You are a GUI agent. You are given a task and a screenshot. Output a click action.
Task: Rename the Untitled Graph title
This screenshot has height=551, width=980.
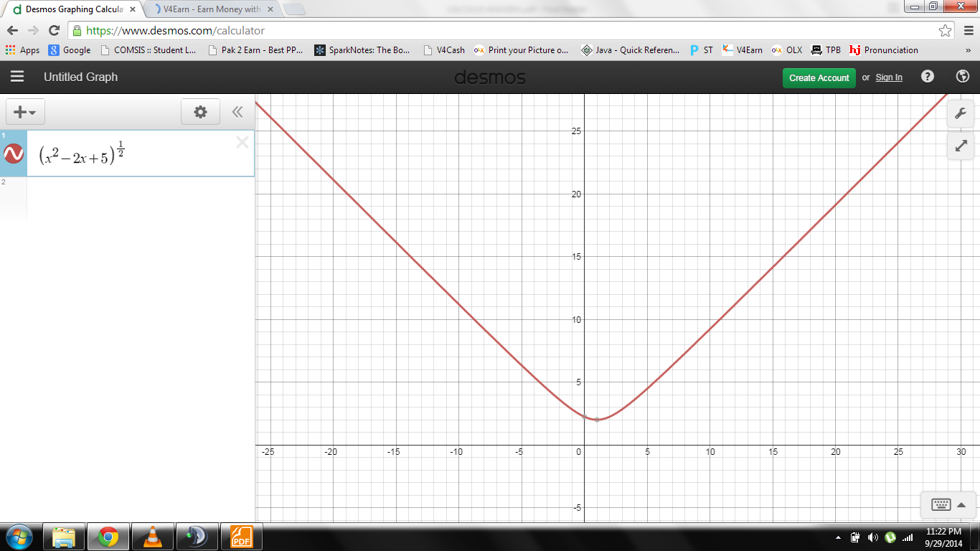pos(80,77)
